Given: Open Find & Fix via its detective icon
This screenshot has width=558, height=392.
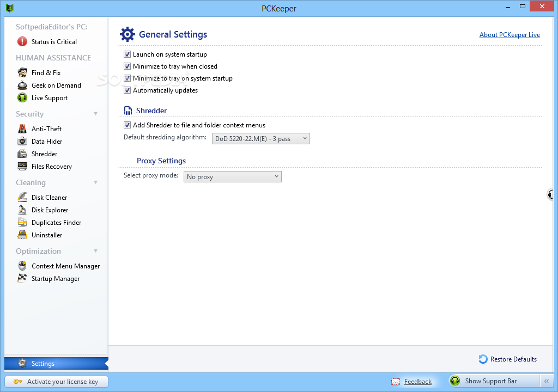Looking at the screenshot, I should pyautogui.click(x=22, y=72).
